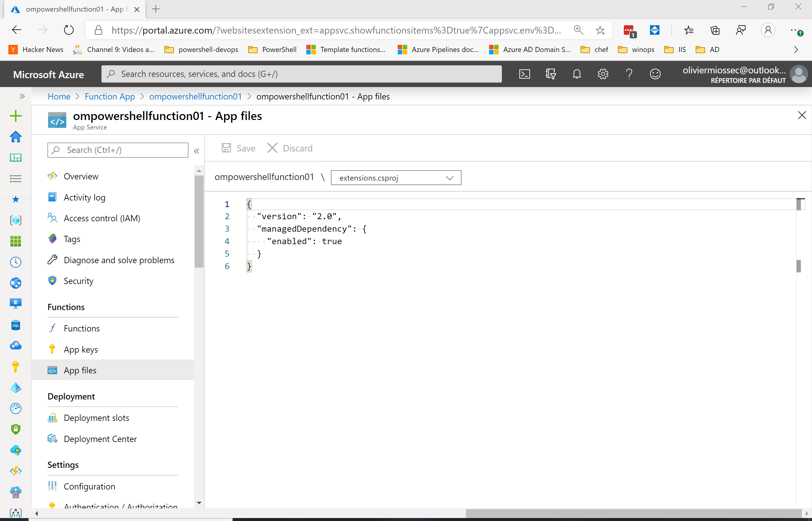Focus the Azure global search box
Viewport: 812px width, 521px height.
click(x=301, y=74)
